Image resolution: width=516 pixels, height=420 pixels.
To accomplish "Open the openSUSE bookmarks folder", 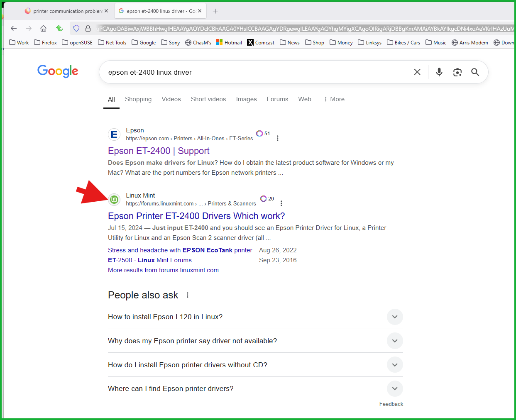I will pyautogui.click(x=77, y=42).
